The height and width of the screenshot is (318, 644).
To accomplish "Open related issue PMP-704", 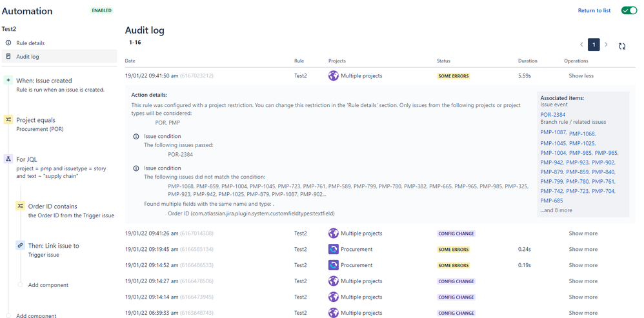I will (x=603, y=191).
